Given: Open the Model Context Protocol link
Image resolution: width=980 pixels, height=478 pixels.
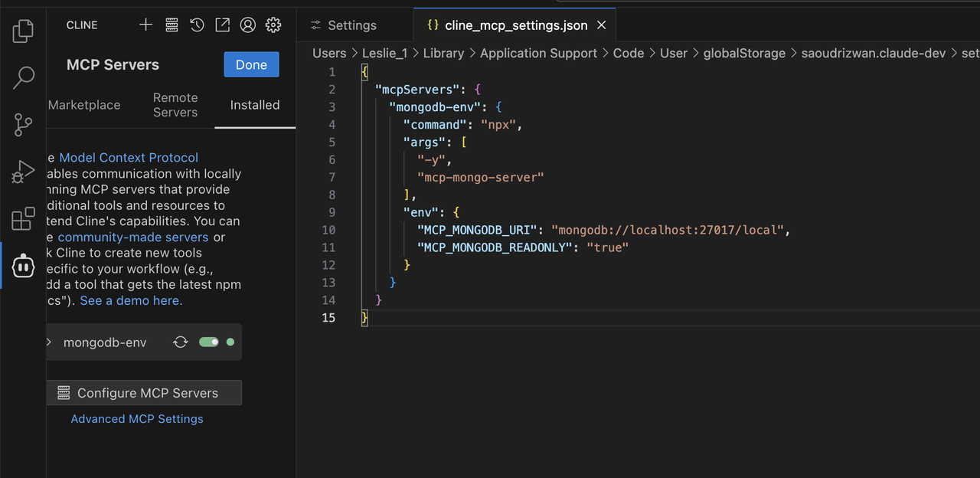Looking at the screenshot, I should [129, 158].
